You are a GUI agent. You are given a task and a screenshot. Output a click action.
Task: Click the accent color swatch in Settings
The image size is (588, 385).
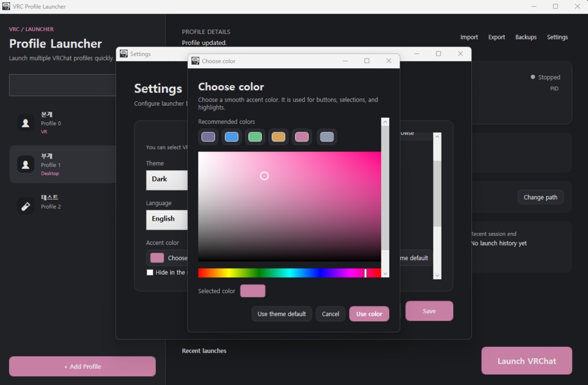point(157,258)
